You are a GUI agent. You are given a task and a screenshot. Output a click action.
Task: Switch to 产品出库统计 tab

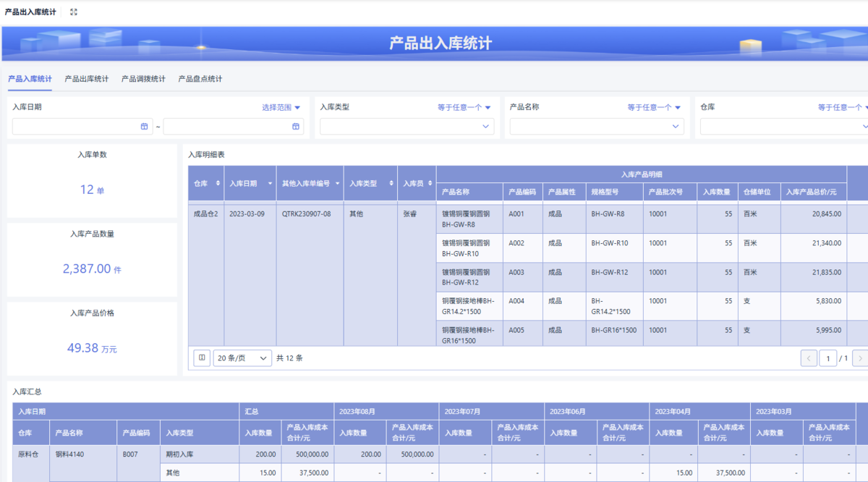pos(86,79)
